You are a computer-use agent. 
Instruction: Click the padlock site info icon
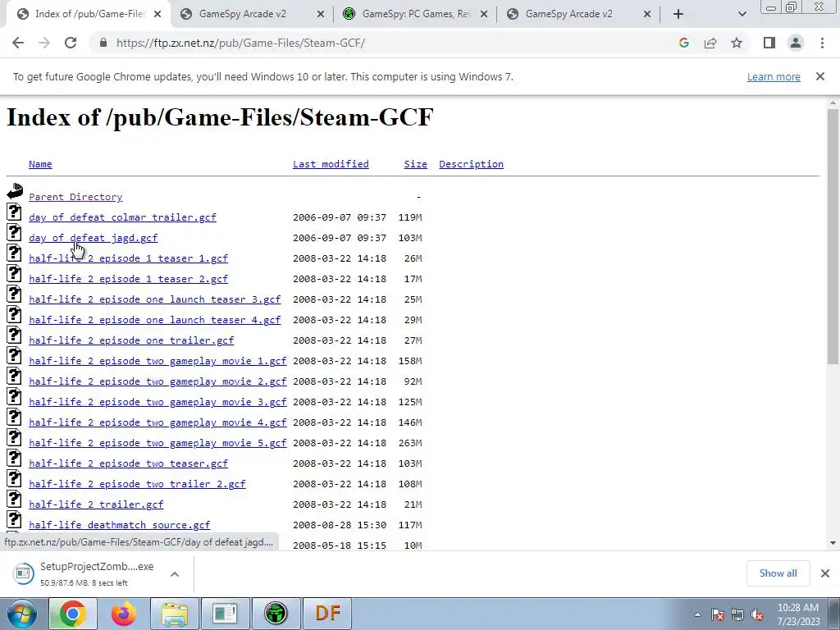[103, 43]
